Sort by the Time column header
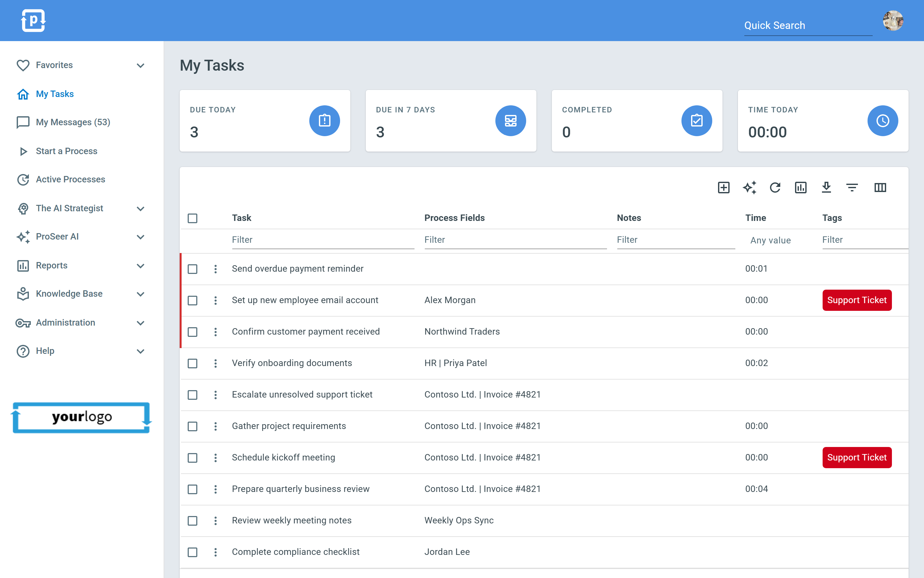 [756, 218]
